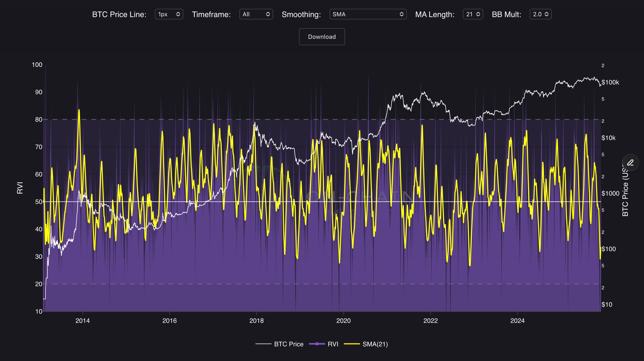Open BTC Price Line width dropdown
644x361 pixels.
pos(169,14)
